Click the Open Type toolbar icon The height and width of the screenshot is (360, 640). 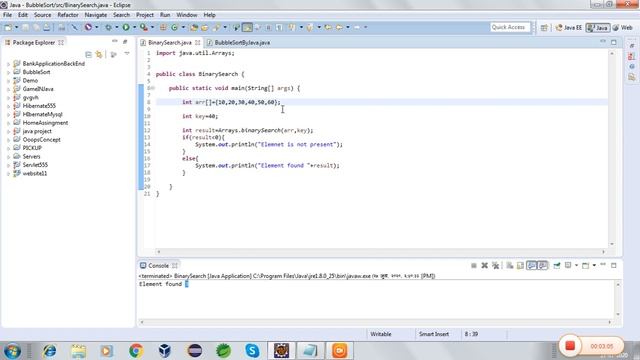pos(193,27)
